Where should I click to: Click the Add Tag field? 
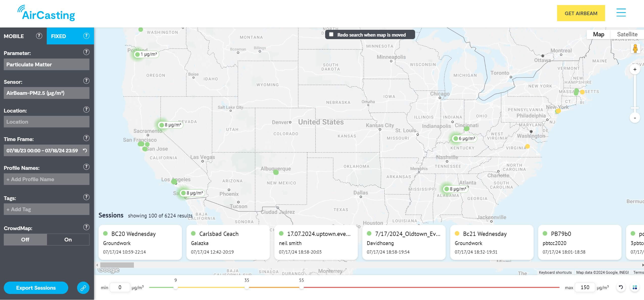point(46,209)
